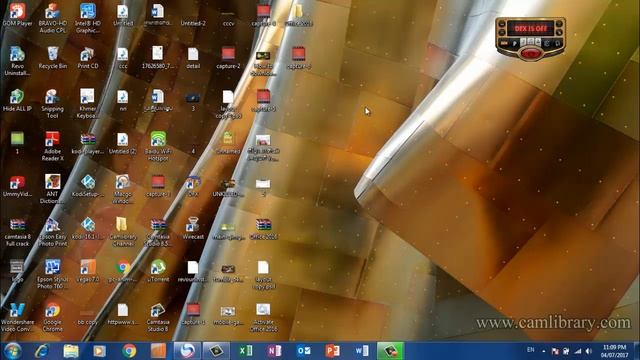
Task: Select the Baidu WiFi Hotspot icon
Action: [x=158, y=147]
